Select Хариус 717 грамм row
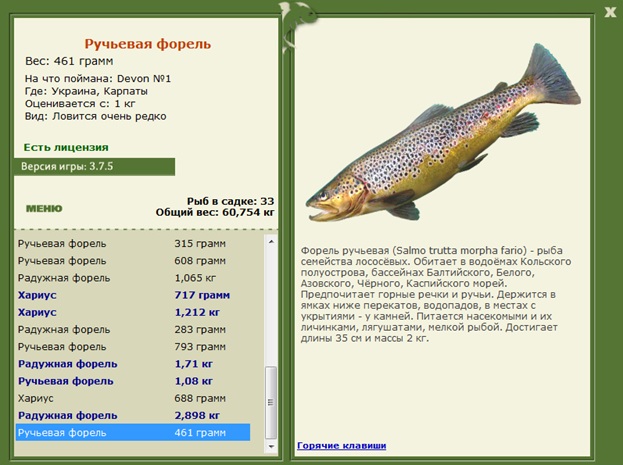The width and height of the screenshot is (623, 465). coord(133,295)
